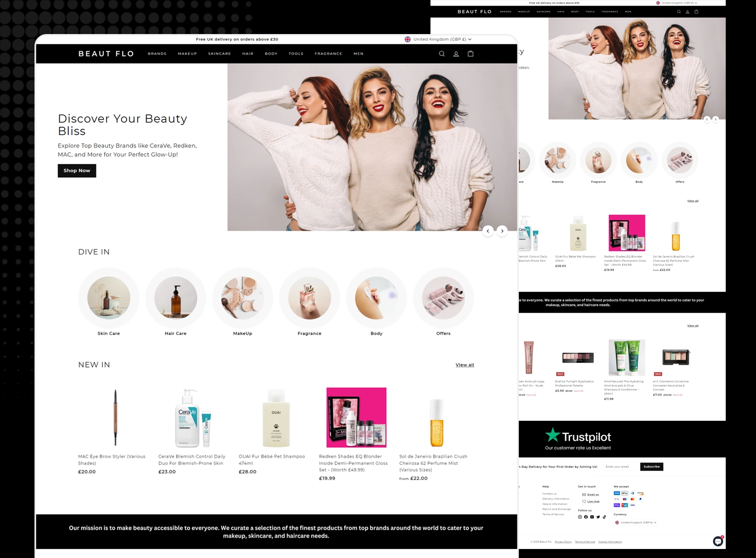The height and width of the screenshot is (558, 756).
Task: Open SKINCARE menu in the front window
Action: pyautogui.click(x=220, y=54)
